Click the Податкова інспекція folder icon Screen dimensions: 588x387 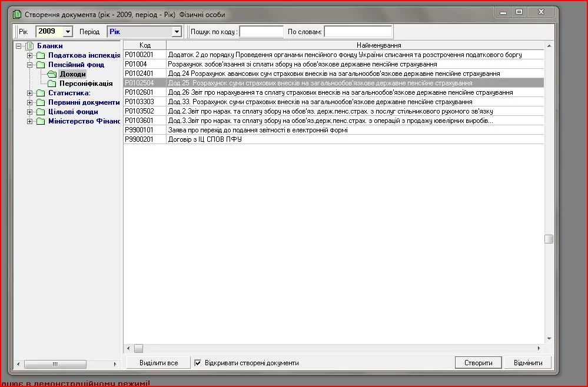(41, 55)
